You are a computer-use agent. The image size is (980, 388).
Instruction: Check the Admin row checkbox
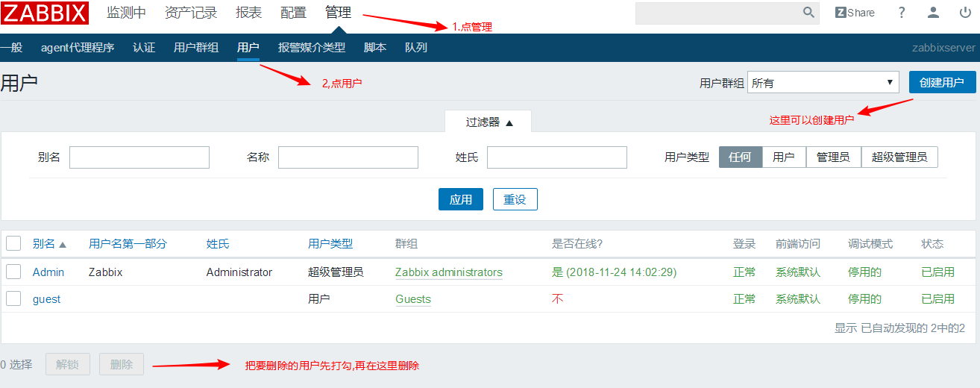coord(13,272)
